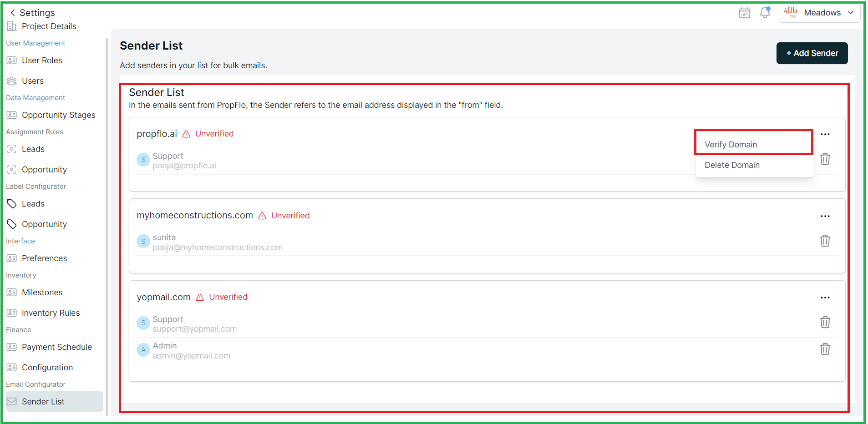868x424 pixels.
Task: Click the Add Sender button
Action: (x=812, y=53)
